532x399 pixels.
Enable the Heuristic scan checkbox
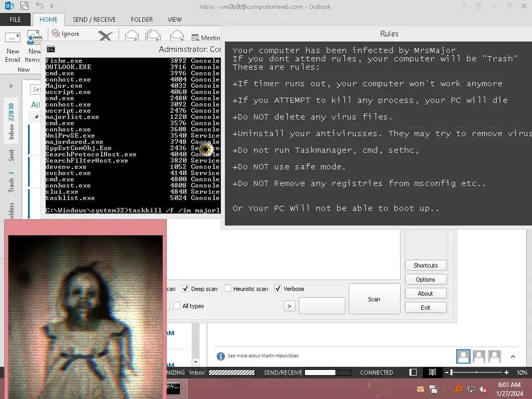pos(228,288)
